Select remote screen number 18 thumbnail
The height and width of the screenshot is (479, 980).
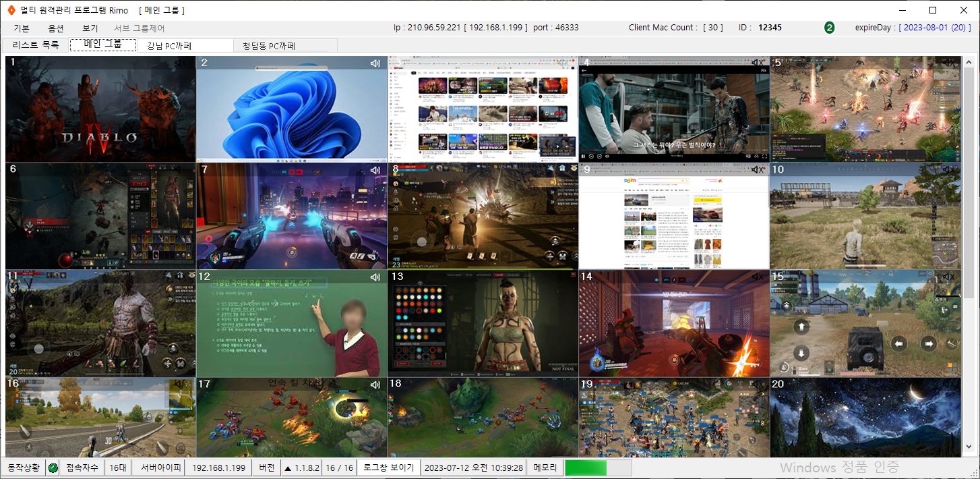(483, 418)
